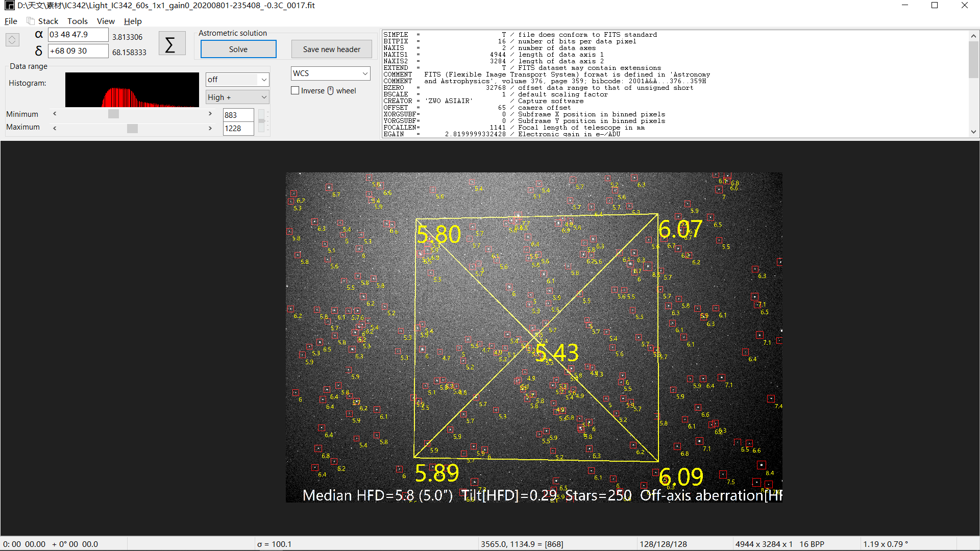Click the delta field containing +68 09 30
Screen dimensions: 980x551
[x=78, y=51]
